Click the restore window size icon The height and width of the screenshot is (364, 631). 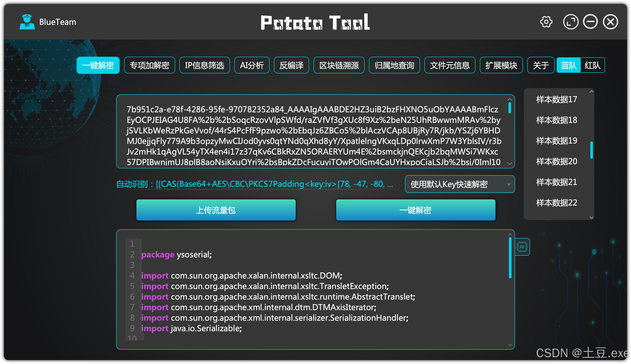coord(570,22)
